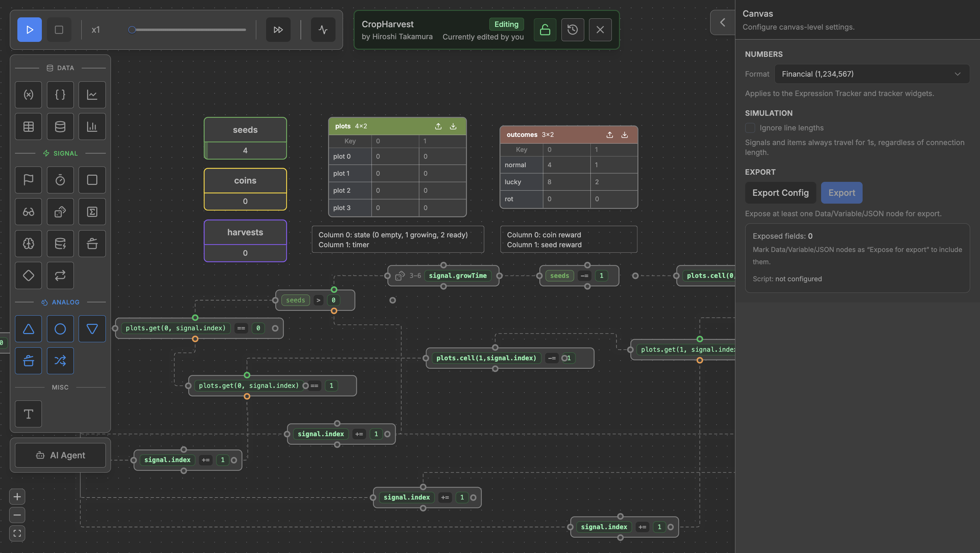Open the AI Agent panel
Viewport: 980px width, 553px height.
60,455
